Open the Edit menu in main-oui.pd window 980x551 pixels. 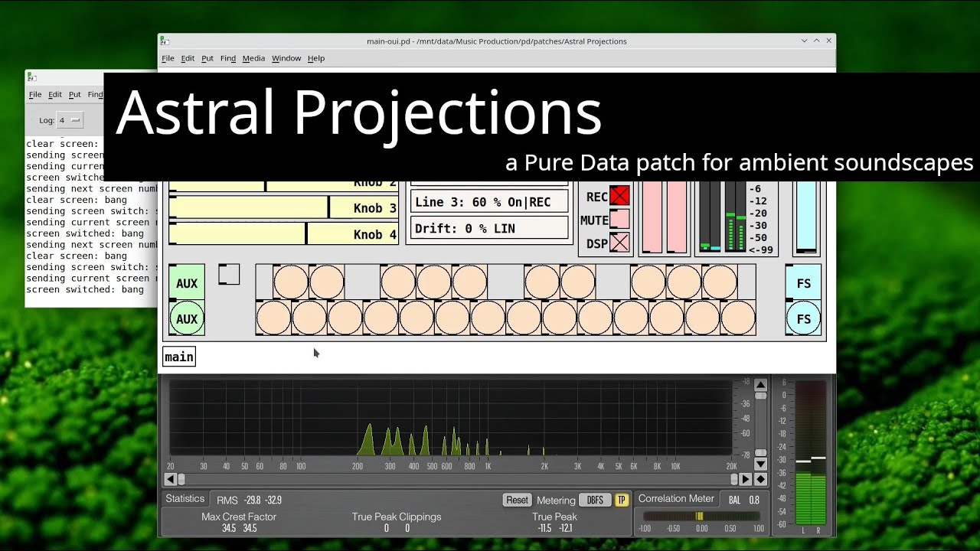(x=188, y=58)
